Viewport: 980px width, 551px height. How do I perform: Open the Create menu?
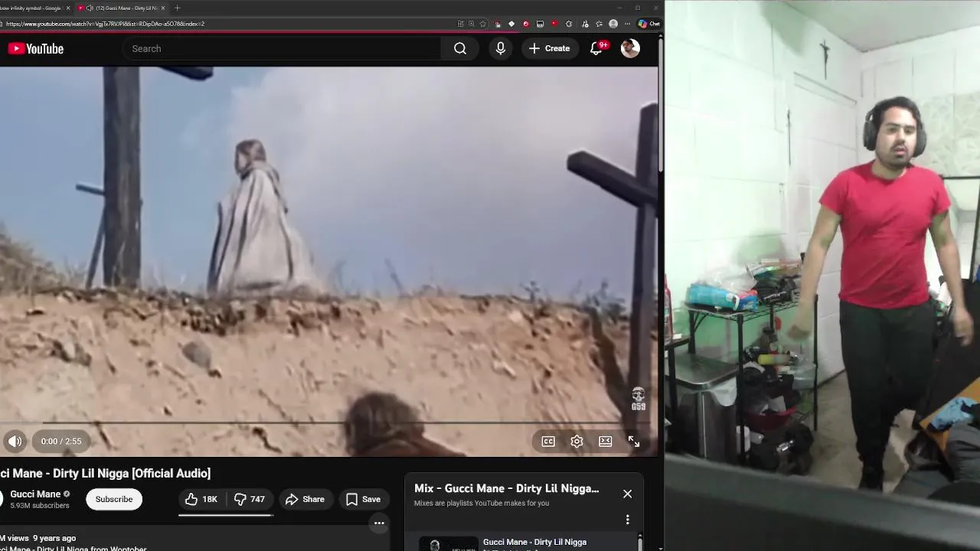pos(550,48)
